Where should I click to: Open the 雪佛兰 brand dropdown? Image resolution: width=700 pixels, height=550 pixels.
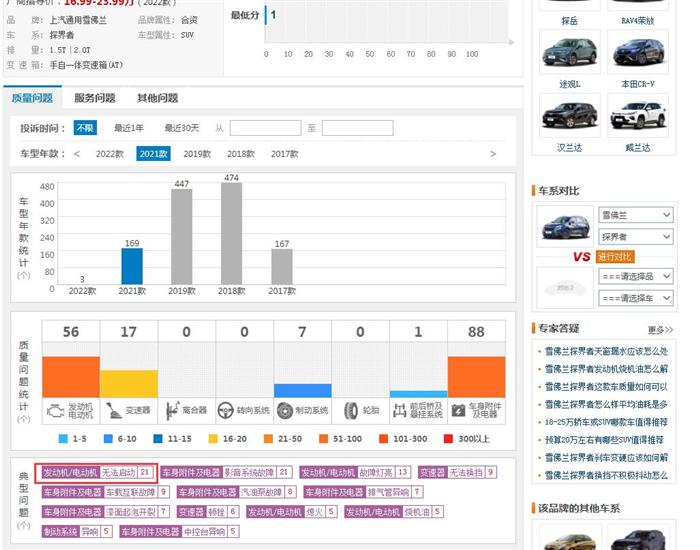[635, 215]
